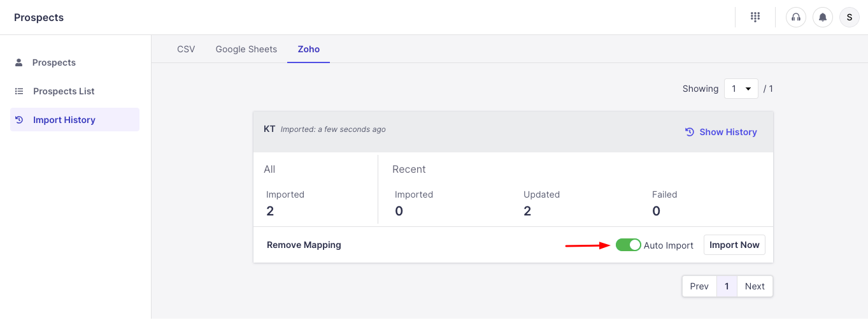The height and width of the screenshot is (320, 868).
Task: Switch to the Google Sheets tab
Action: point(246,49)
